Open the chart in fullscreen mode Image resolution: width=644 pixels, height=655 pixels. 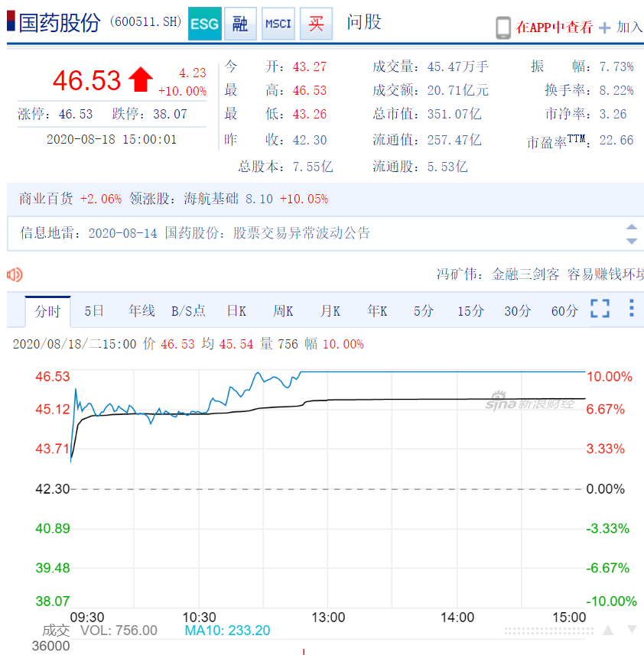point(600,309)
